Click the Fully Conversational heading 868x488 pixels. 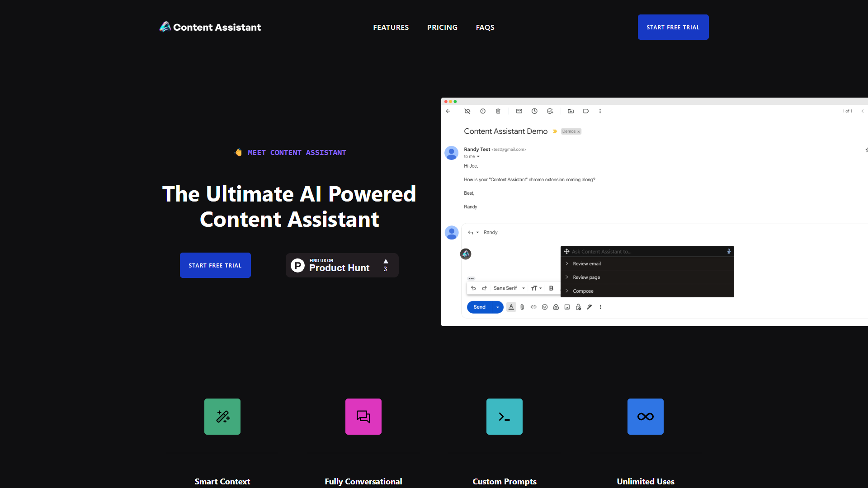click(363, 482)
